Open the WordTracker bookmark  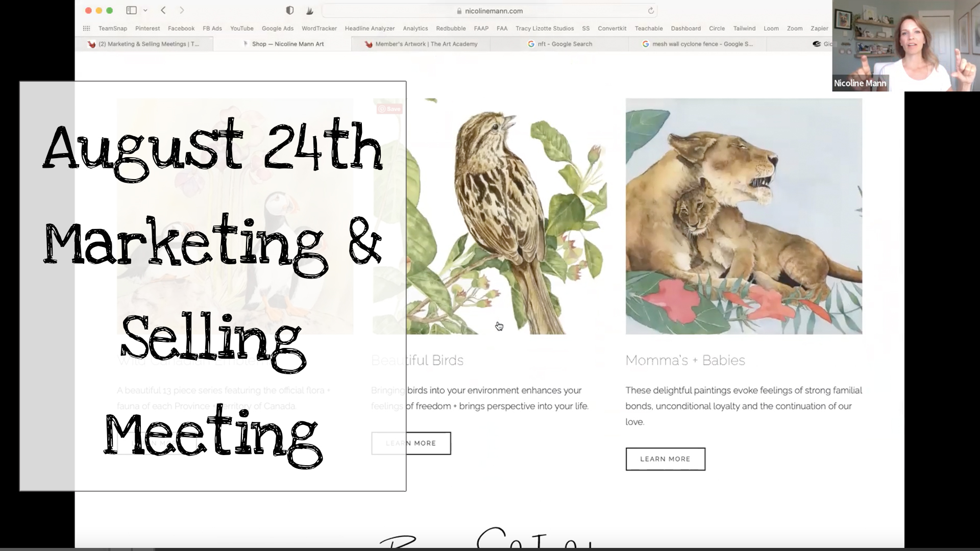tap(319, 29)
